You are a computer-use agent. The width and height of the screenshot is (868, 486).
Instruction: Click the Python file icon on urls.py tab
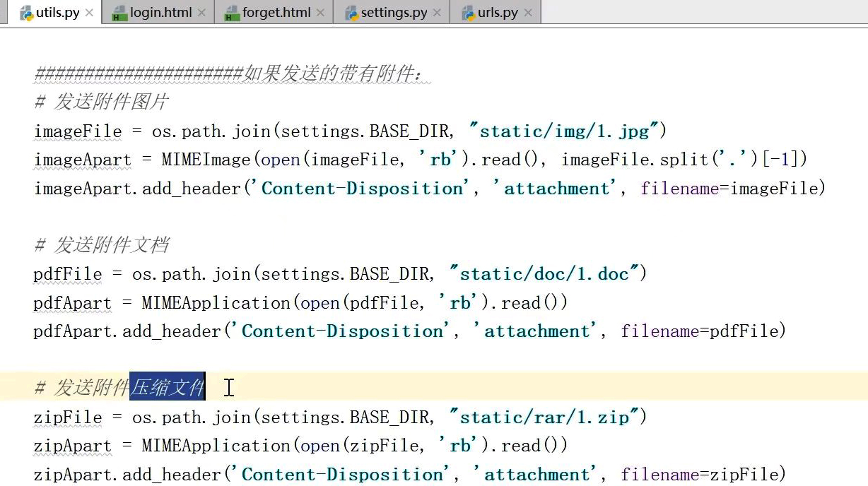(467, 13)
